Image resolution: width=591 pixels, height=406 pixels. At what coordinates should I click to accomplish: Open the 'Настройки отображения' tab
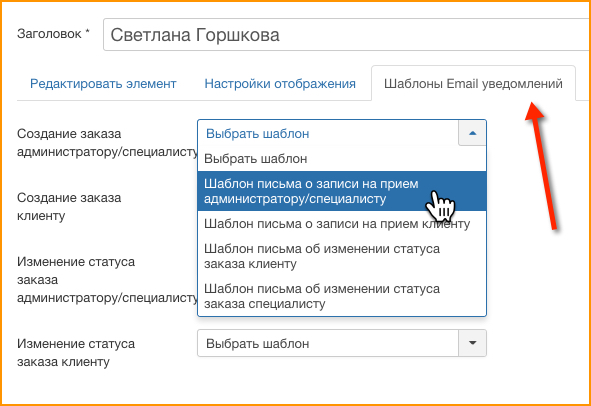(280, 83)
